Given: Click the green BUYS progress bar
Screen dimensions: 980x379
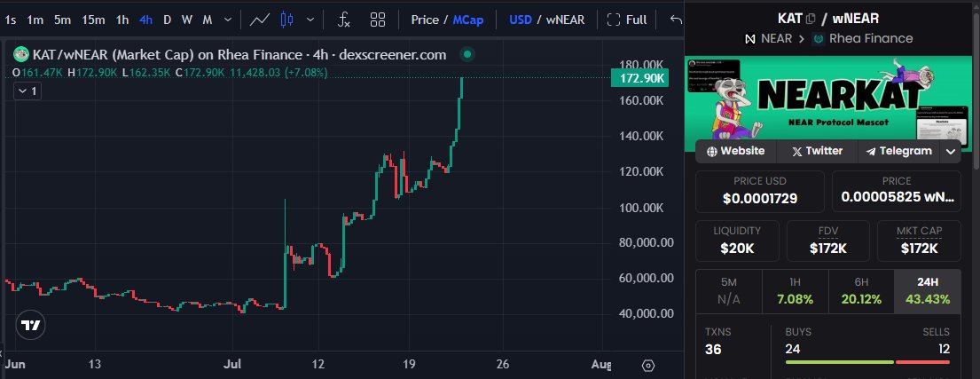Looking at the screenshot, I should coord(839,361).
